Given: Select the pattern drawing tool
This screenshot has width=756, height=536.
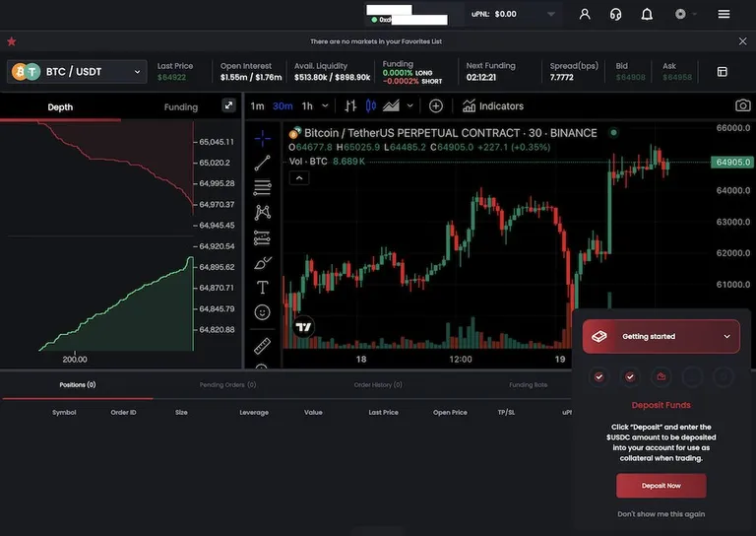Looking at the screenshot, I should click(x=262, y=212).
